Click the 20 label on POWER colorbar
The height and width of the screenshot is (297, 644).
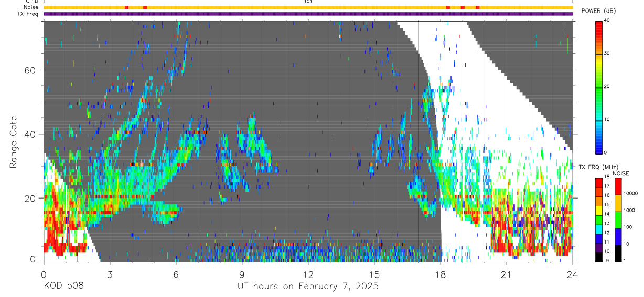click(606, 86)
